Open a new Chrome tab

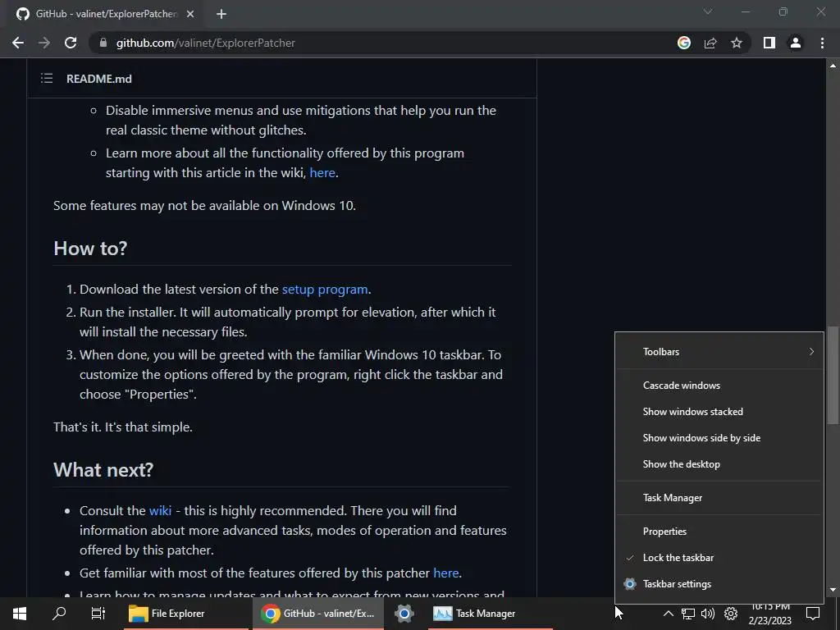(x=221, y=14)
